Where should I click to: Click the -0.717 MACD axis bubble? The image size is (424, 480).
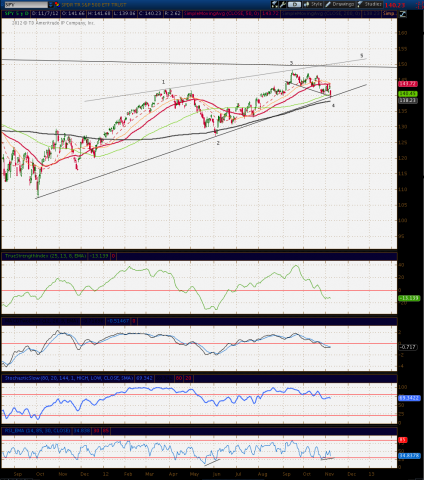coord(408,347)
